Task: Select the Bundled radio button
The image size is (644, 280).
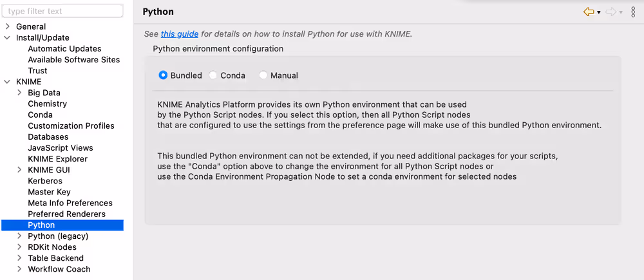Action: pos(163,75)
